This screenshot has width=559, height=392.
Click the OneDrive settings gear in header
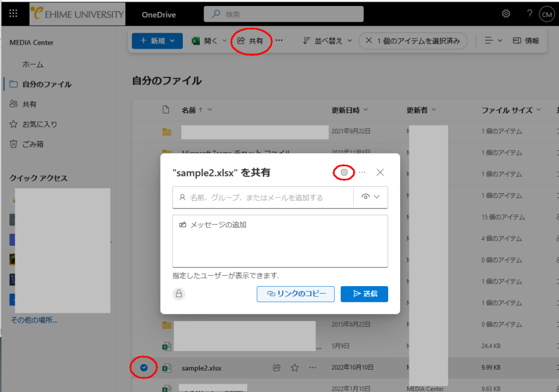[x=506, y=14]
